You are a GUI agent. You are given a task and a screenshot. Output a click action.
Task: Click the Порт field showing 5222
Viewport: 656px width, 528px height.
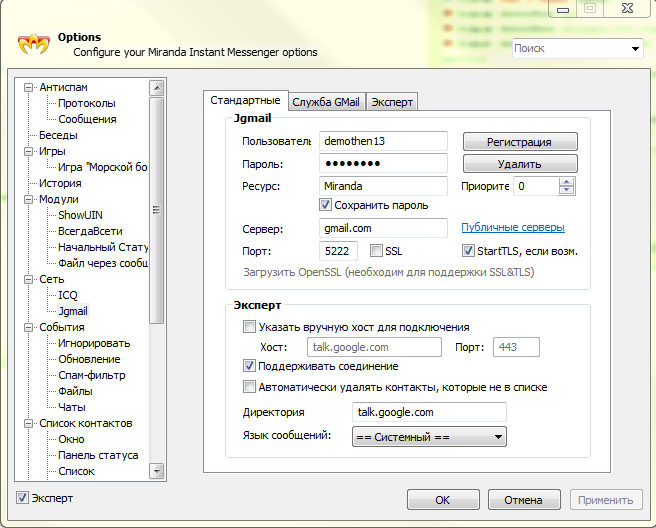pyautogui.click(x=338, y=251)
